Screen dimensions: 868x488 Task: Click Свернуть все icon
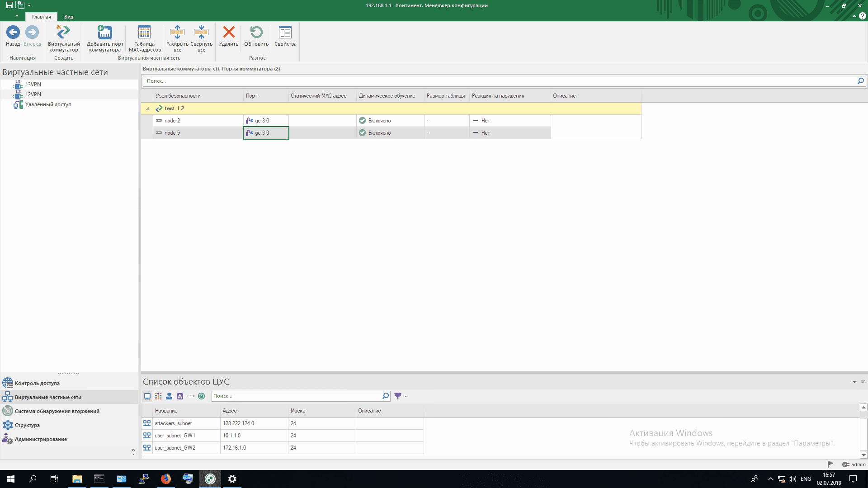tap(201, 33)
